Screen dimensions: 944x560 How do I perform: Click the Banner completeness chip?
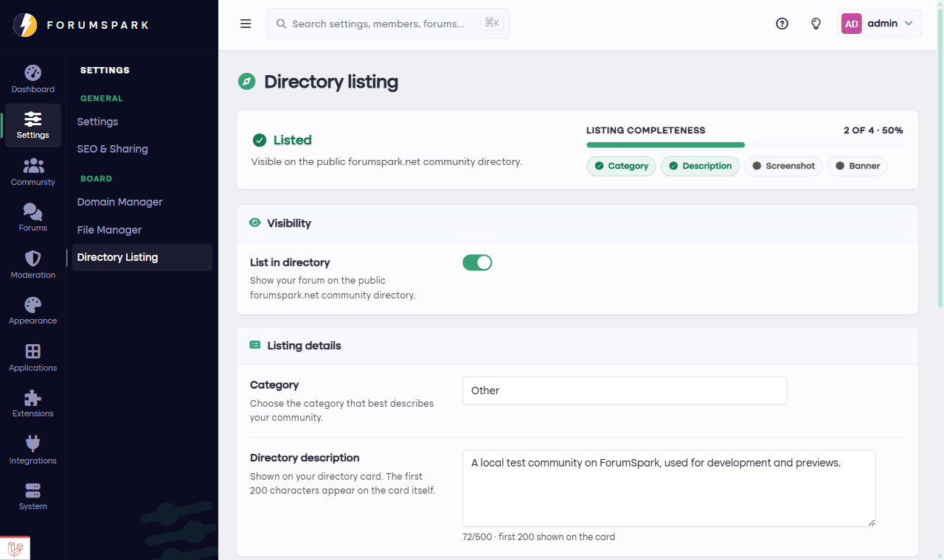pos(857,166)
